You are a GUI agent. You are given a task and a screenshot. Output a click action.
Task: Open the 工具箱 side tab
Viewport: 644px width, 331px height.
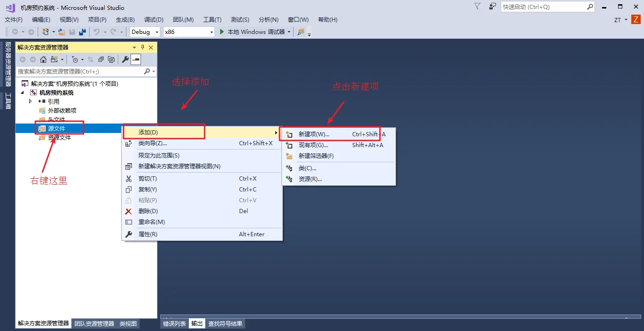[8, 101]
